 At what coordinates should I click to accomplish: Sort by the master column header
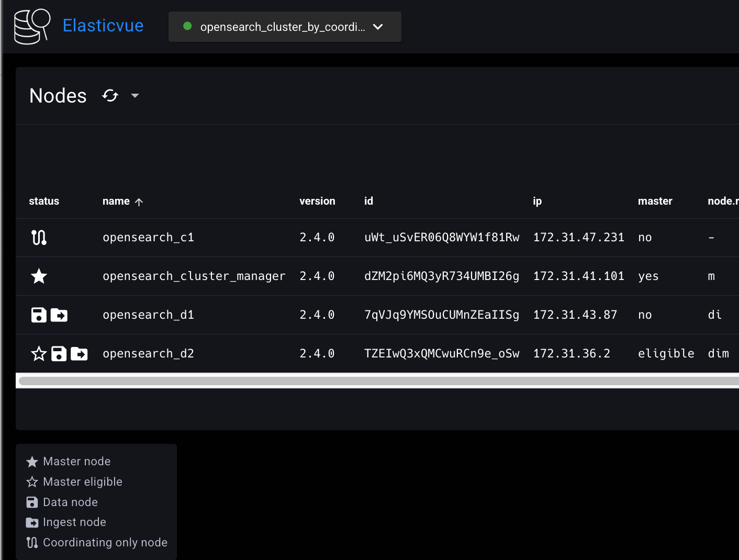tap(655, 201)
